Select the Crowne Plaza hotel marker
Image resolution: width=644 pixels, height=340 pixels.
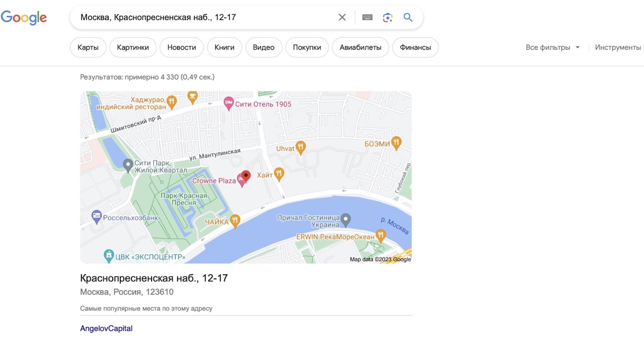tap(241, 181)
